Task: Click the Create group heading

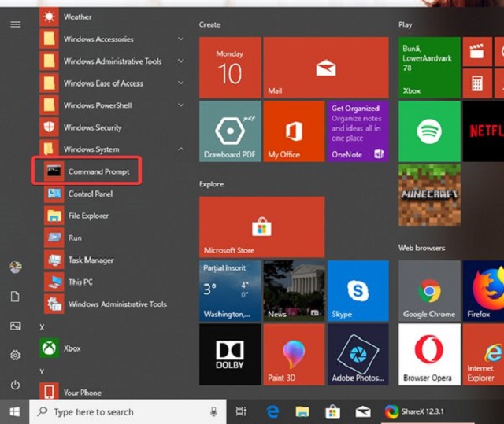Action: pos(209,24)
